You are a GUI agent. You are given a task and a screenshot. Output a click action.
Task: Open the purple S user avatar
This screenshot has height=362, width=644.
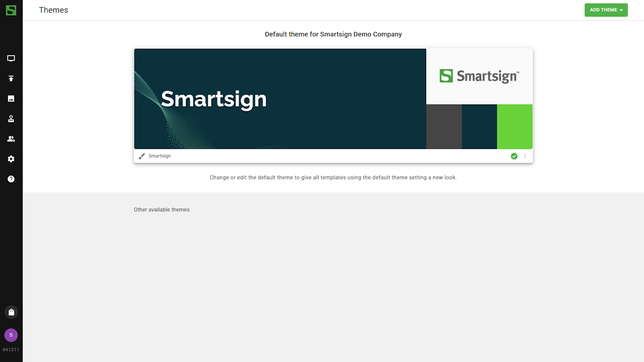click(x=11, y=335)
